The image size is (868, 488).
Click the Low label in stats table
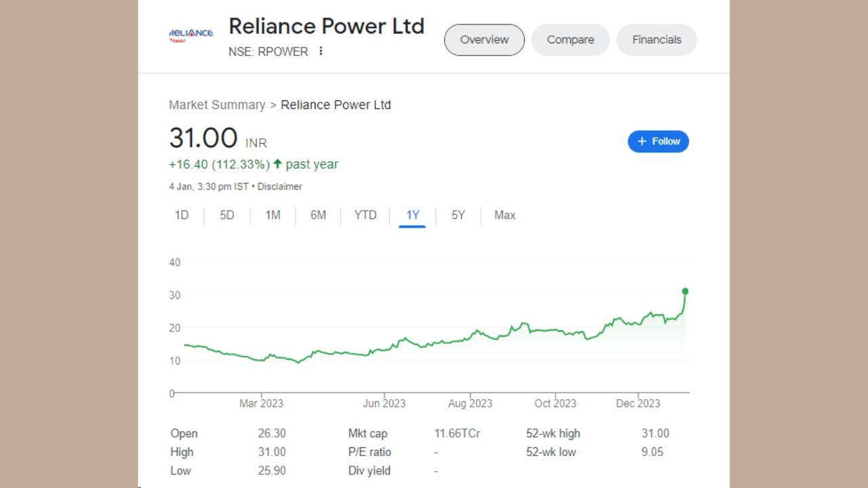180,470
